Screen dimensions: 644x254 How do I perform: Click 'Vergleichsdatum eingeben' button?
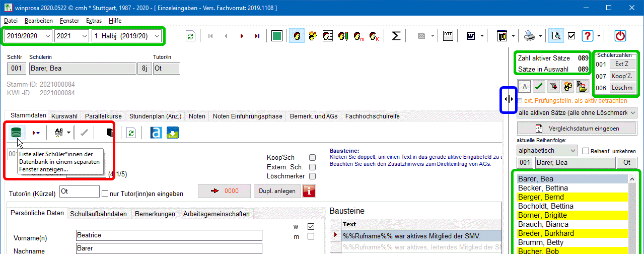click(x=577, y=129)
